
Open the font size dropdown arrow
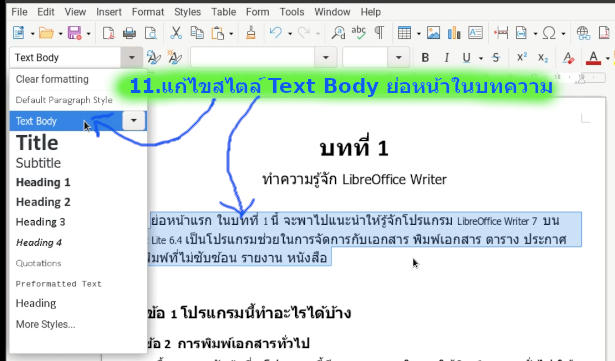coord(398,58)
